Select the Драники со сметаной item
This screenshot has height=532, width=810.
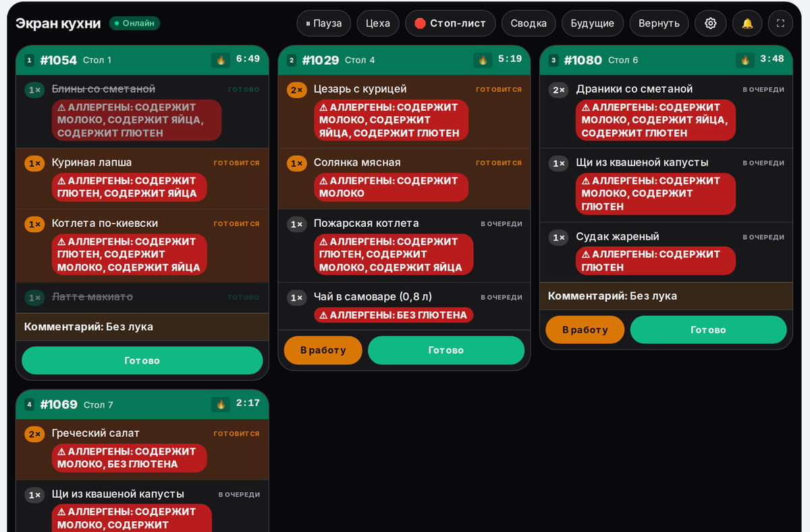tap(667, 111)
